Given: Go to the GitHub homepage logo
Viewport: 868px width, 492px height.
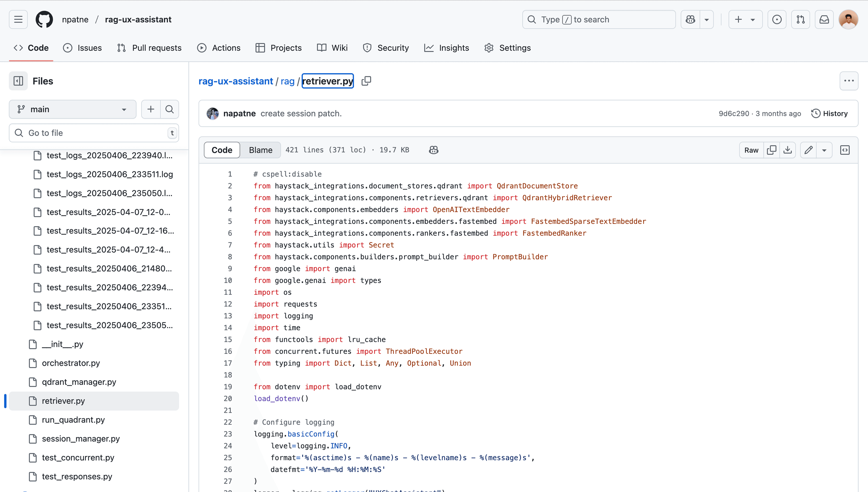Looking at the screenshot, I should pos(44,19).
